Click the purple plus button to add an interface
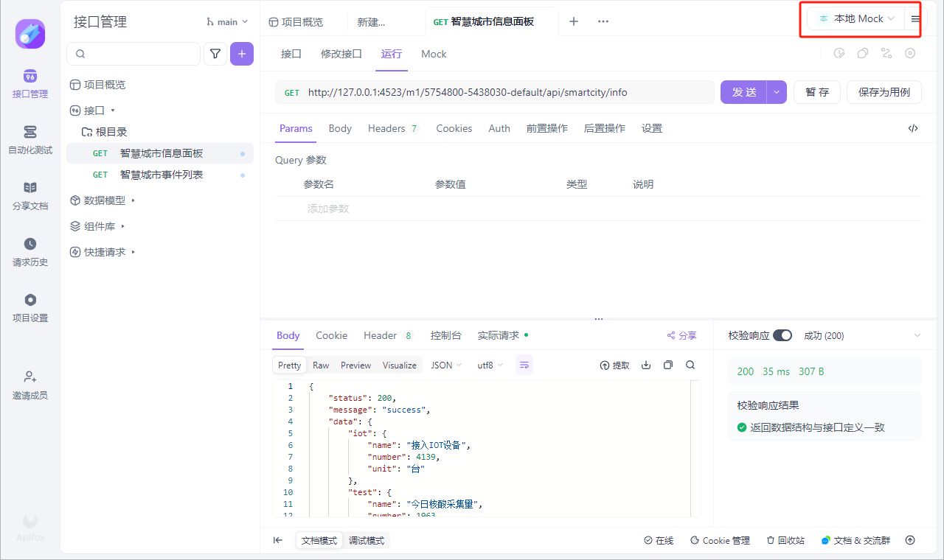 pyautogui.click(x=242, y=54)
